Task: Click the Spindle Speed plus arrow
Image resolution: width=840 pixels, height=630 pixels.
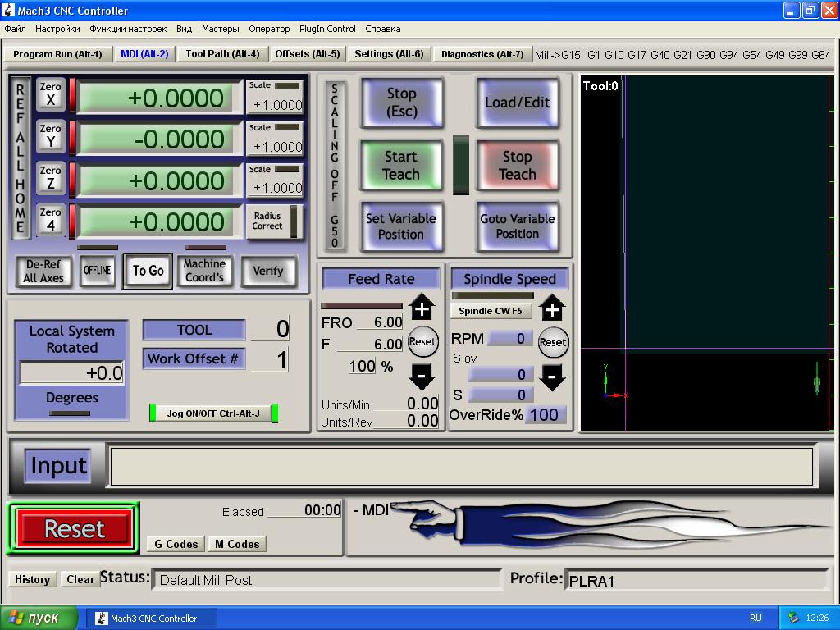Action: 552,308
